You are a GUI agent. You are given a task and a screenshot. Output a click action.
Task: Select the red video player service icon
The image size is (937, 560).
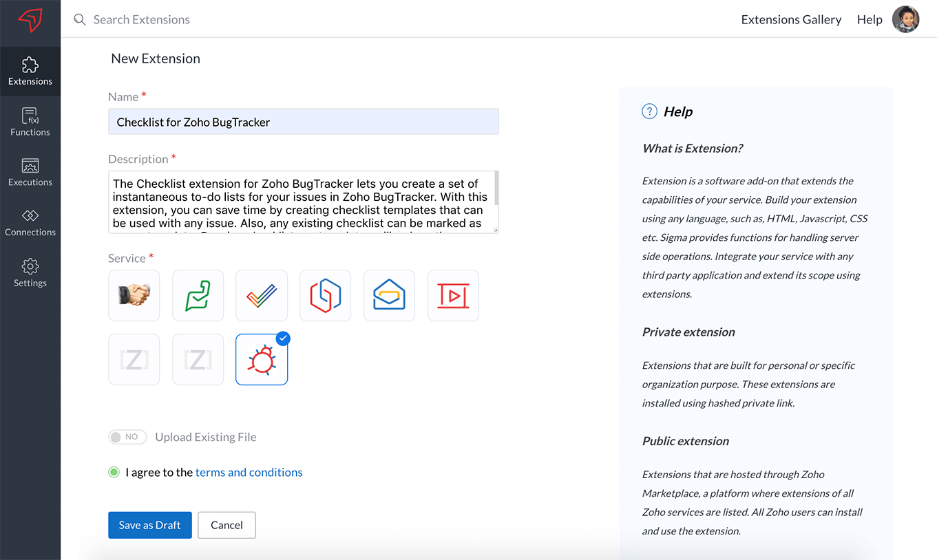pyautogui.click(x=453, y=295)
